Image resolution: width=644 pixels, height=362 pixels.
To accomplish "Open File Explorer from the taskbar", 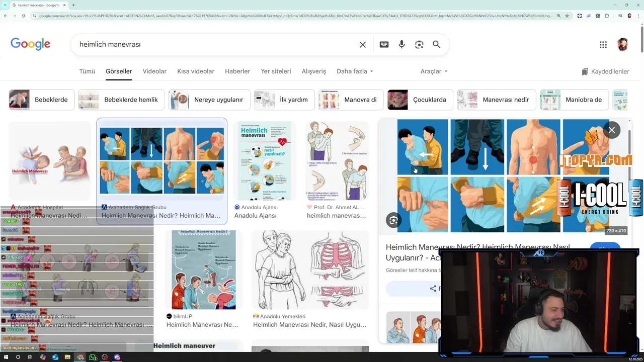I will tap(67, 357).
